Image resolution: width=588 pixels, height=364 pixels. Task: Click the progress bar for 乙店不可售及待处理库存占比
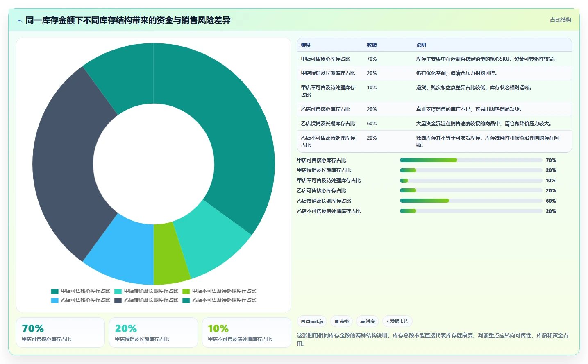click(x=471, y=211)
